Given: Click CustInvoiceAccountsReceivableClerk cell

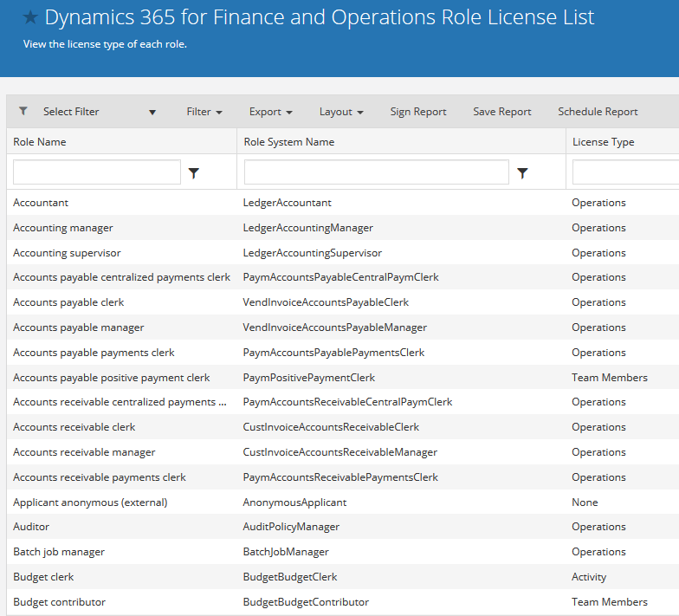Looking at the screenshot, I should [x=331, y=427].
